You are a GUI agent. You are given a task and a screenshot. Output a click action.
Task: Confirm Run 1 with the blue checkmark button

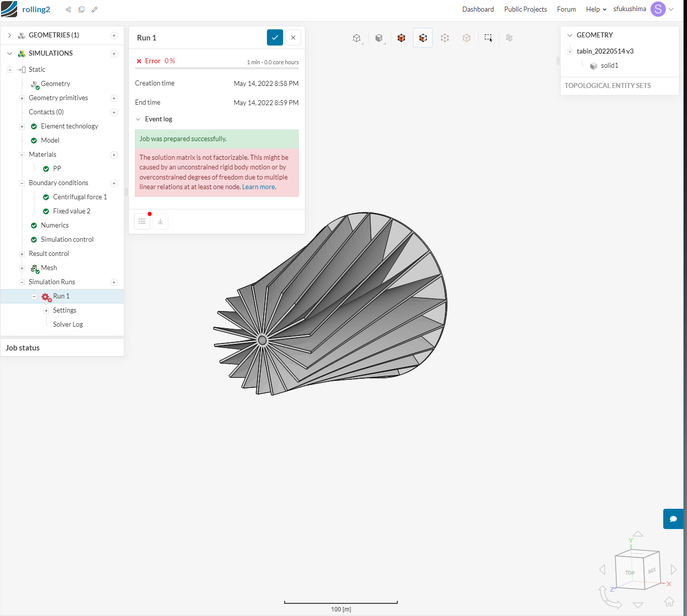tap(275, 38)
